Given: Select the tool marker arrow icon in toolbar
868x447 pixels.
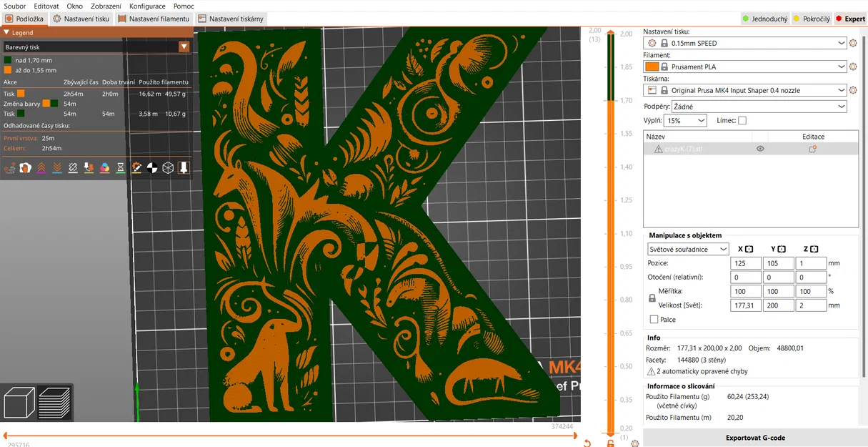Looking at the screenshot, I should [137, 167].
